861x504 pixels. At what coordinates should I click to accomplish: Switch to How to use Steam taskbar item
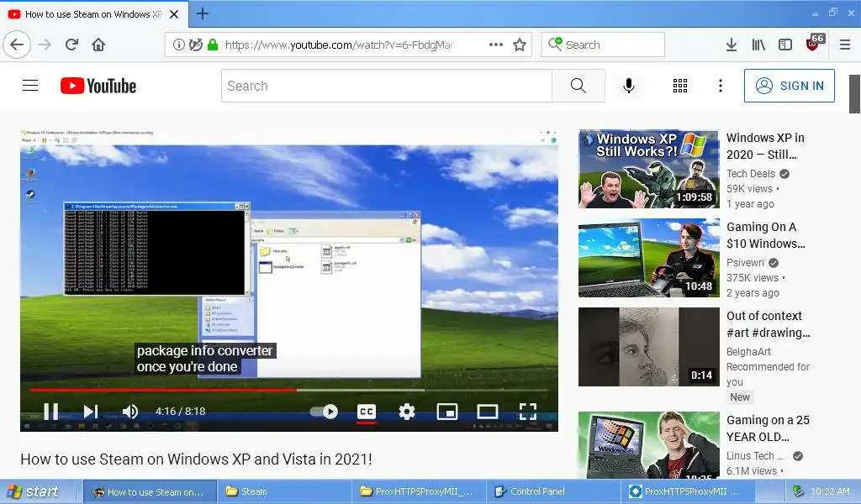(150, 492)
